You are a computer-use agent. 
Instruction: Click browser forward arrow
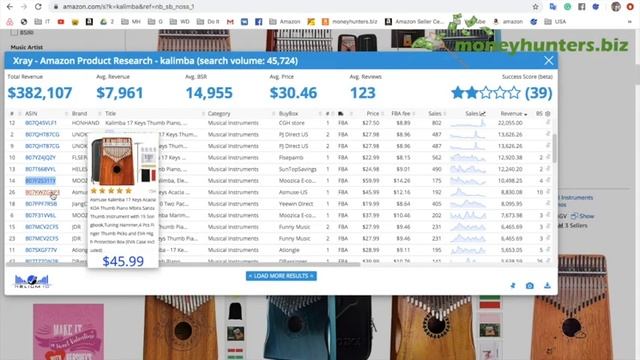pyautogui.click(x=24, y=7)
